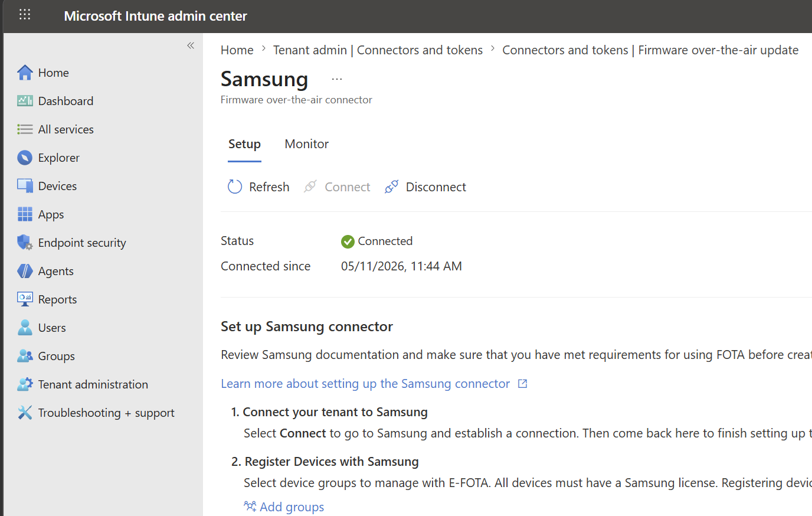This screenshot has height=516, width=812.
Task: Collapse the sidebar with double-chevron icon
Action: 191,45
